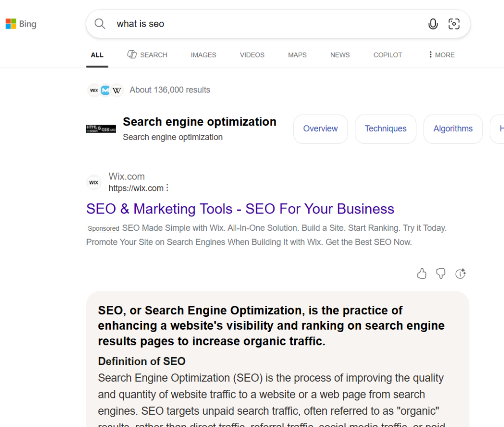Click the thumbs down feedback icon
Screen dimensions: 504x427
(x=441, y=274)
